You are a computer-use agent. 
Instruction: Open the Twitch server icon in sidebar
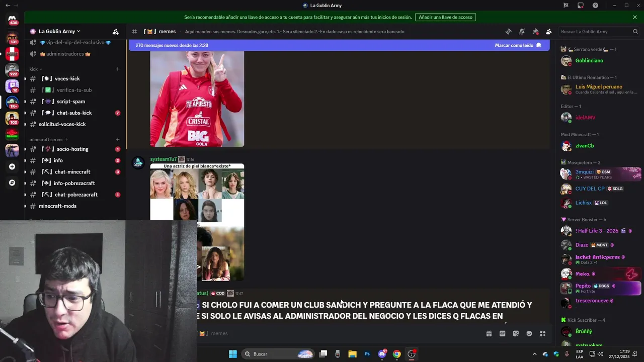click(x=12, y=85)
